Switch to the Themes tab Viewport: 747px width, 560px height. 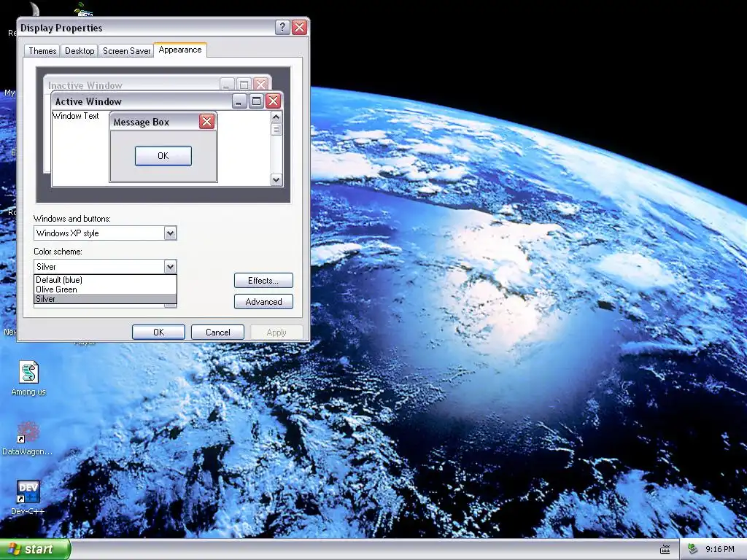point(42,51)
